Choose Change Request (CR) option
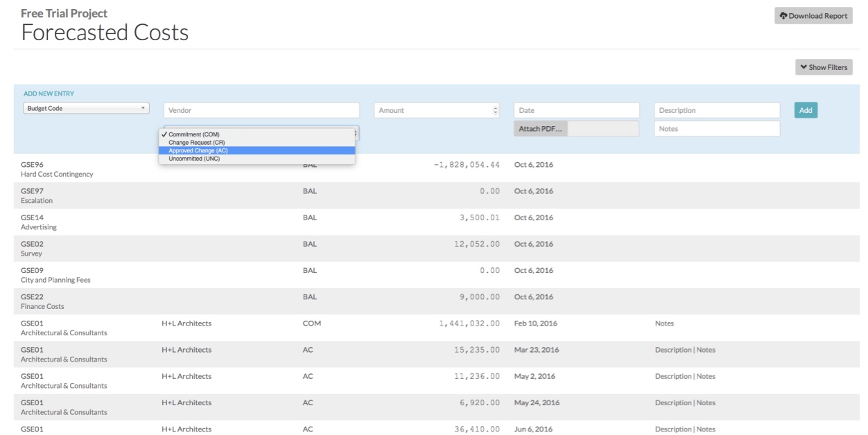The height and width of the screenshot is (435, 868). (x=257, y=143)
